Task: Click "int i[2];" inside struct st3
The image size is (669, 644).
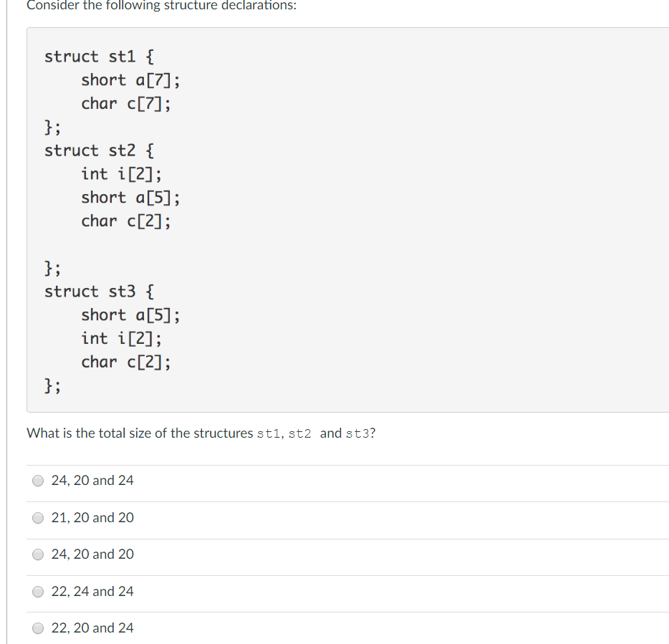Action: coord(122,338)
